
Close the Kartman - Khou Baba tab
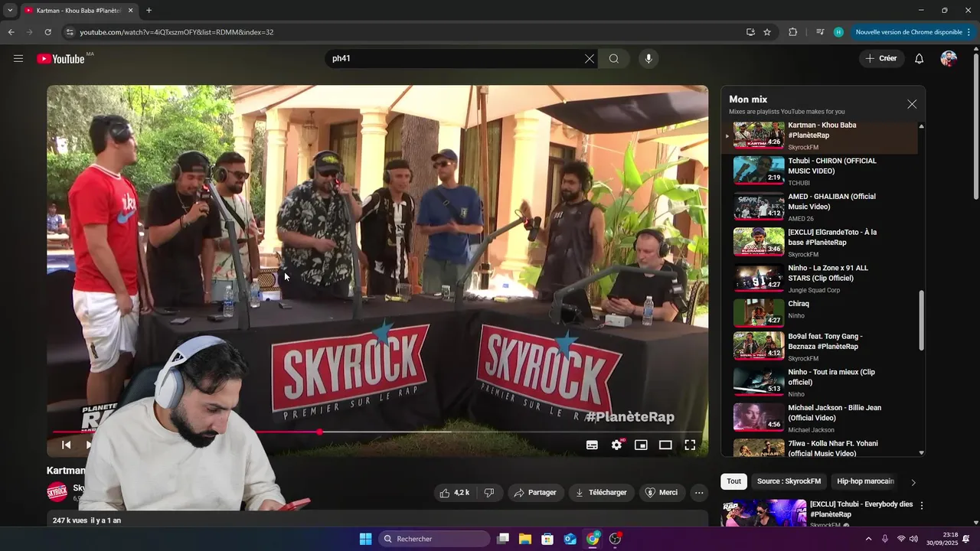(x=130, y=11)
